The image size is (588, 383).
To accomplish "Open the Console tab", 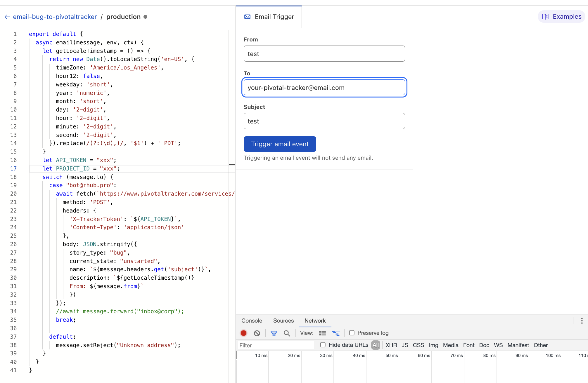I will tap(252, 321).
